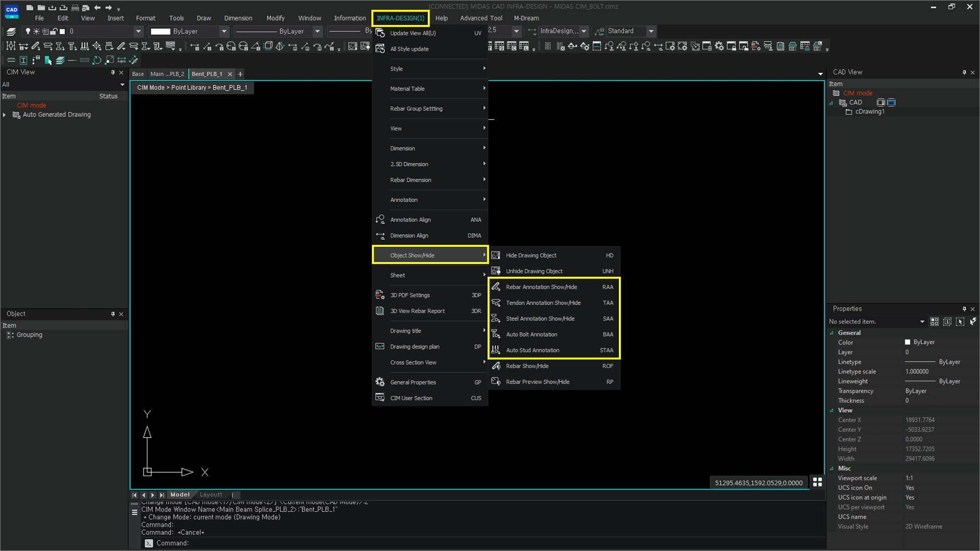Open the All filter dropdown in CIM View
This screenshot has height=551, width=980.
(122, 84)
